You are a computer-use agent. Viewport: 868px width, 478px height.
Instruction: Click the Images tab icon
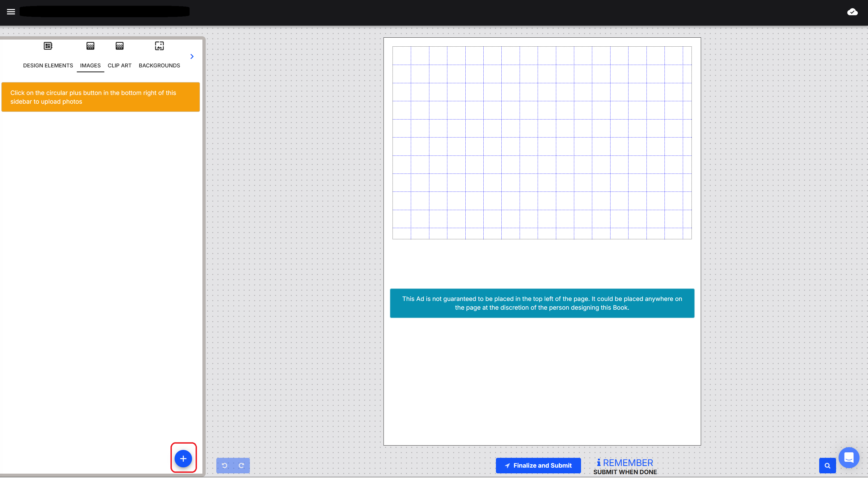[x=90, y=46]
